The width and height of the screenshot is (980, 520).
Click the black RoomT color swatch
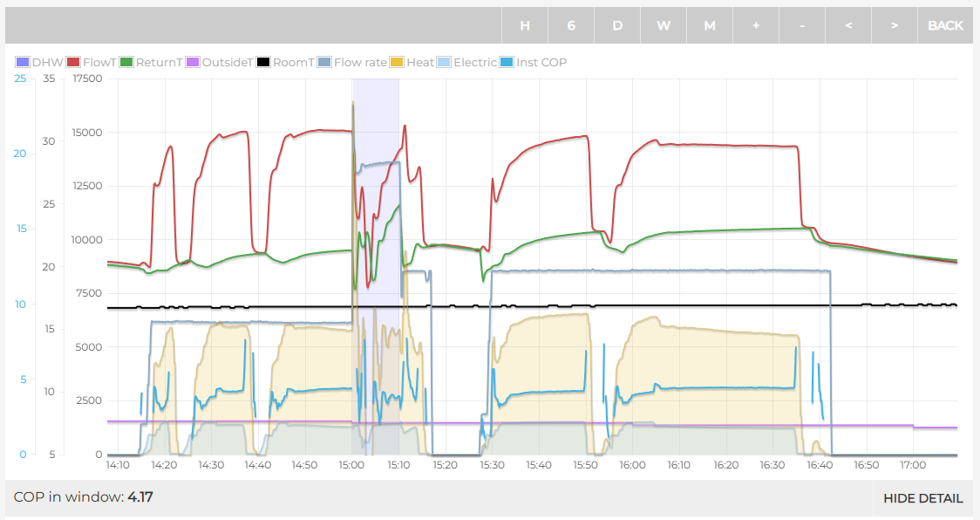(263, 63)
